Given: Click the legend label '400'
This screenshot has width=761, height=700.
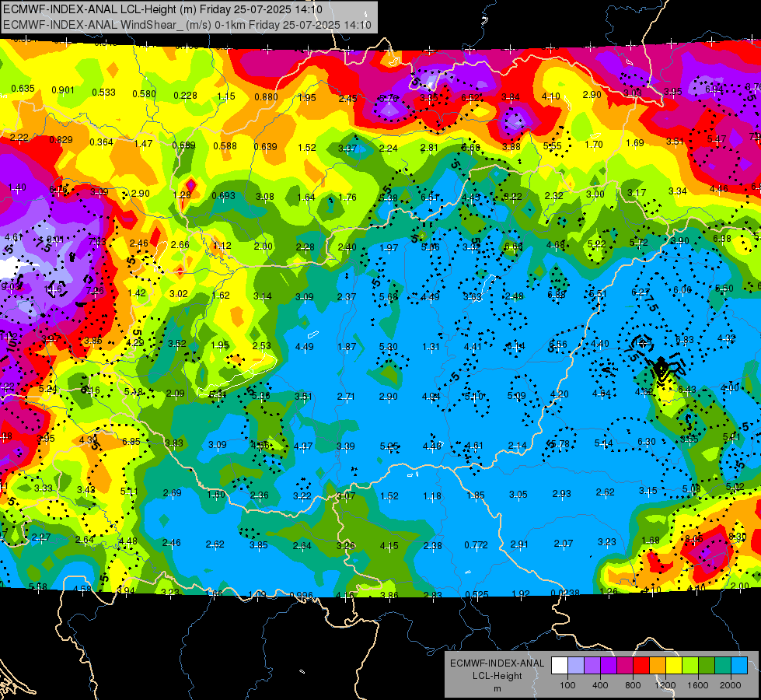Looking at the screenshot, I should coord(600,685).
